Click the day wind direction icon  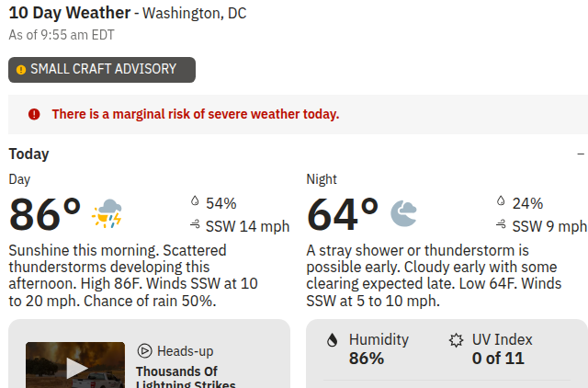pos(195,224)
